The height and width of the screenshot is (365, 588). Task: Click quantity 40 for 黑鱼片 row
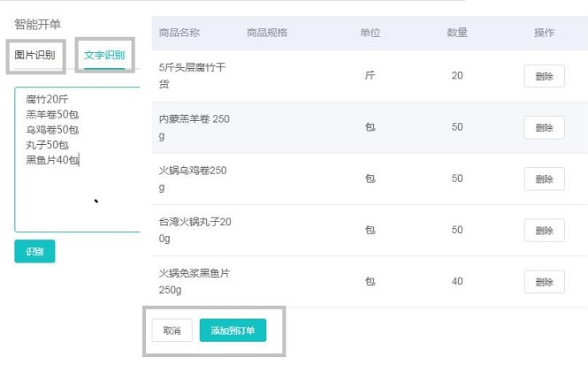tap(457, 281)
